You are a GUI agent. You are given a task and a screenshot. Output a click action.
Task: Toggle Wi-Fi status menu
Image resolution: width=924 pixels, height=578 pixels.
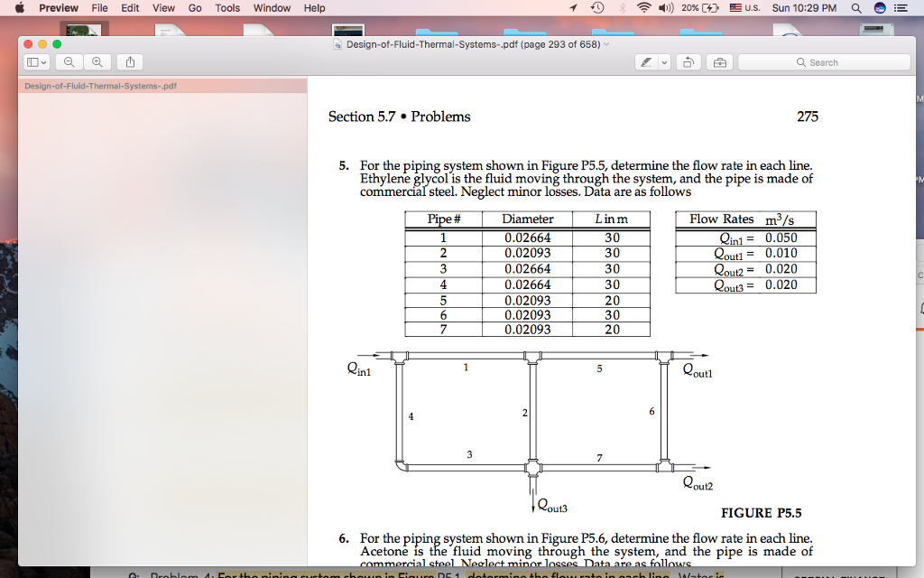(x=642, y=8)
